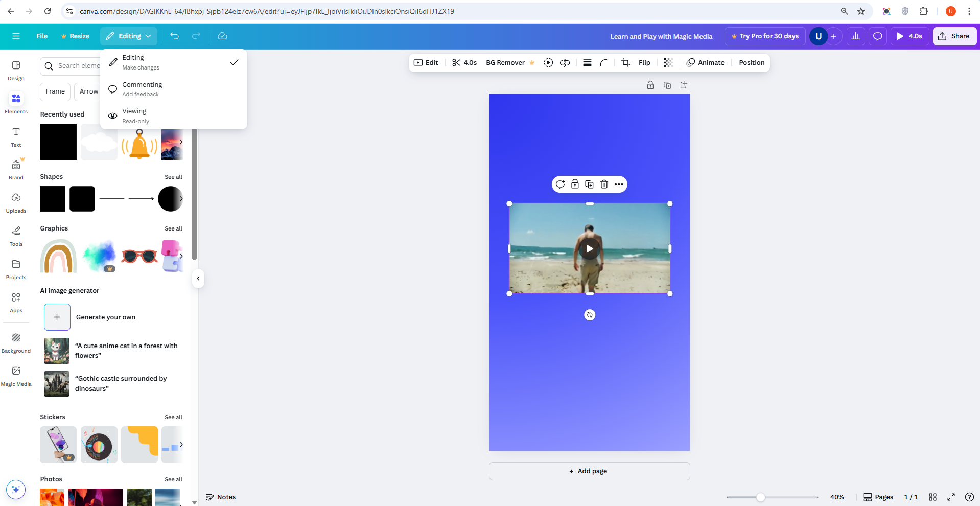Delete the selected beach video

pos(604,184)
